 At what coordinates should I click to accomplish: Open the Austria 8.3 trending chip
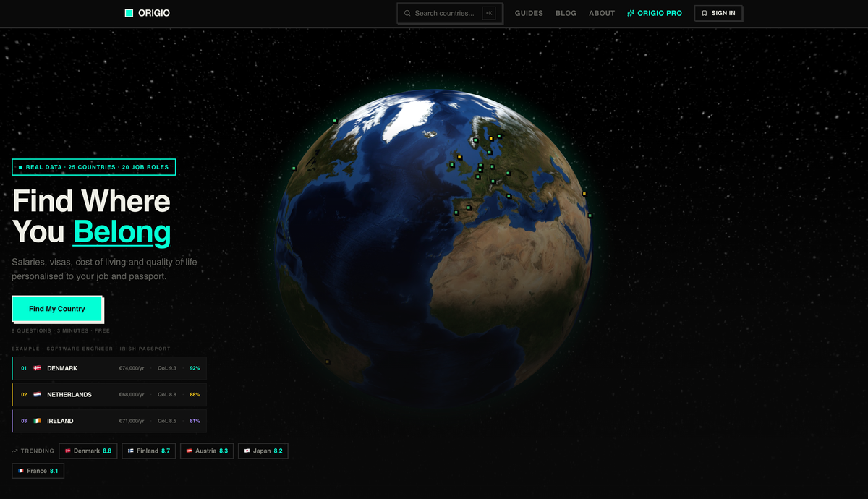207,451
